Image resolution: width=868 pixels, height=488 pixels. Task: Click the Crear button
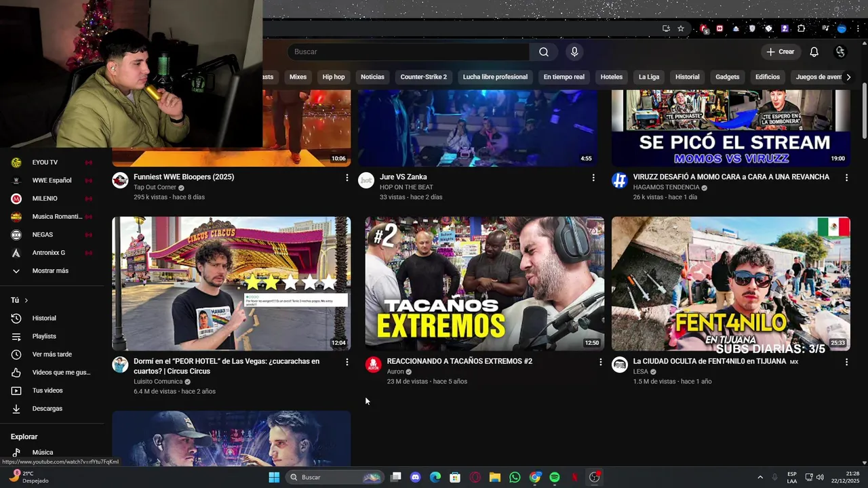[781, 52]
